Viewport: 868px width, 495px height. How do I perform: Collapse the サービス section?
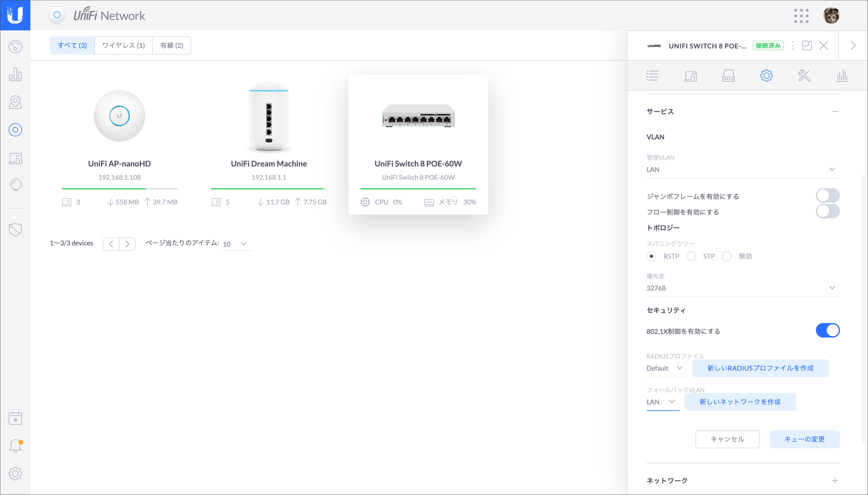pos(835,111)
